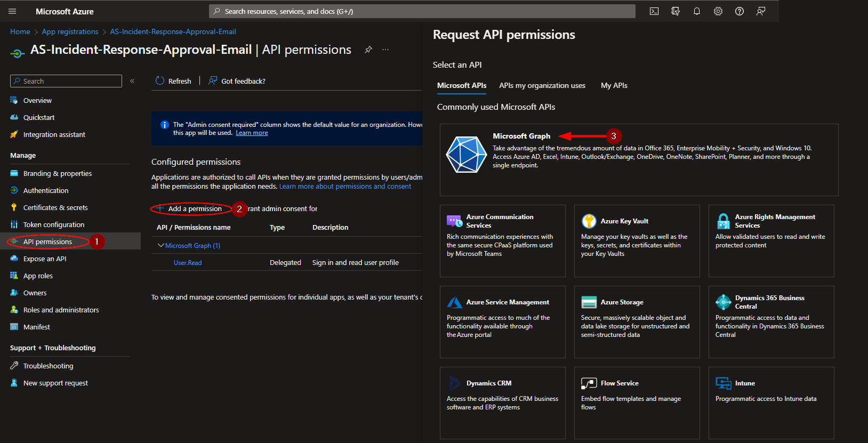
Task: Click the Quickstart cloud icon
Action: click(x=14, y=117)
